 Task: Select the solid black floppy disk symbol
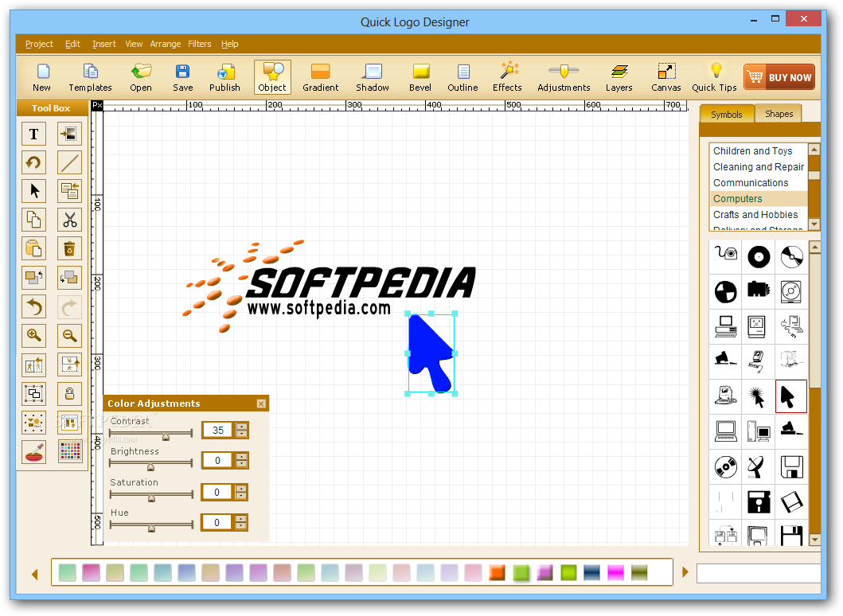tap(758, 502)
